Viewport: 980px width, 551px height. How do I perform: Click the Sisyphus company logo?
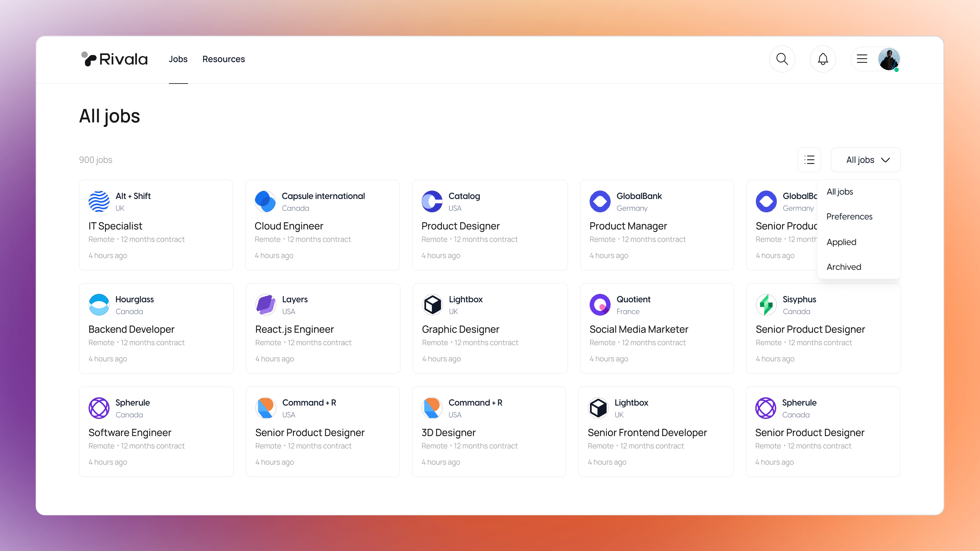click(766, 305)
